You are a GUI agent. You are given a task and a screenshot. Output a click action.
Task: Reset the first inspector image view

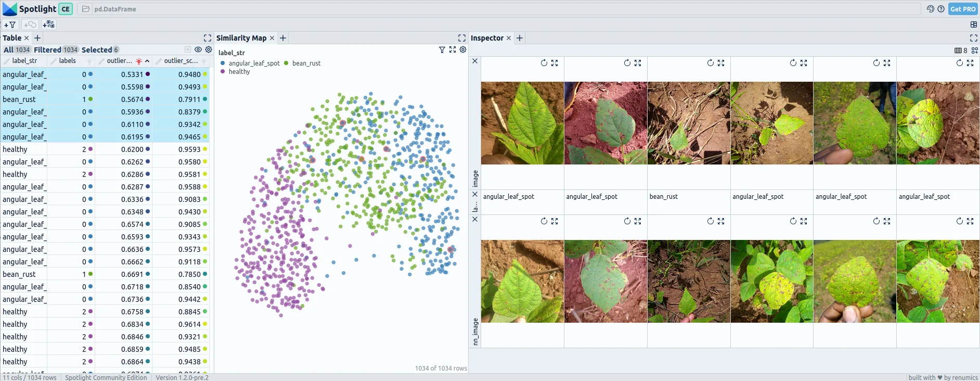(544, 63)
